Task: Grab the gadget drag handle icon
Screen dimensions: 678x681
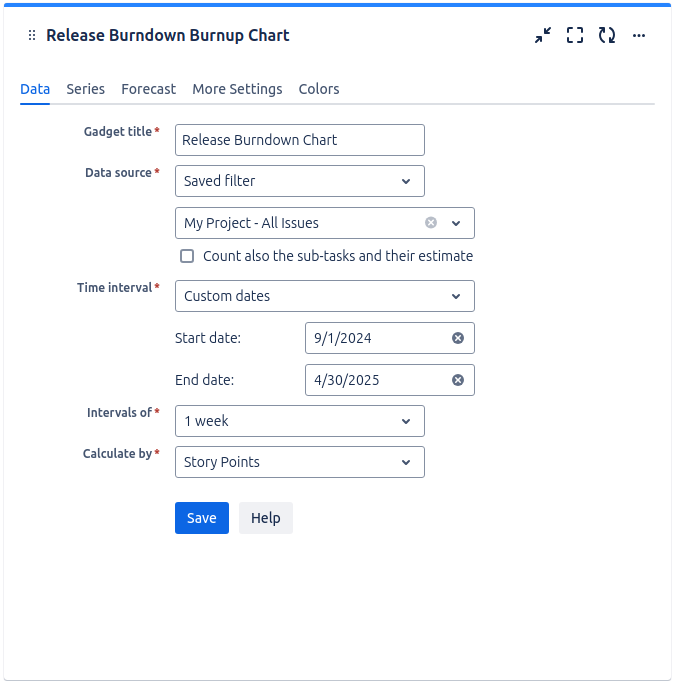Action: pyautogui.click(x=32, y=35)
